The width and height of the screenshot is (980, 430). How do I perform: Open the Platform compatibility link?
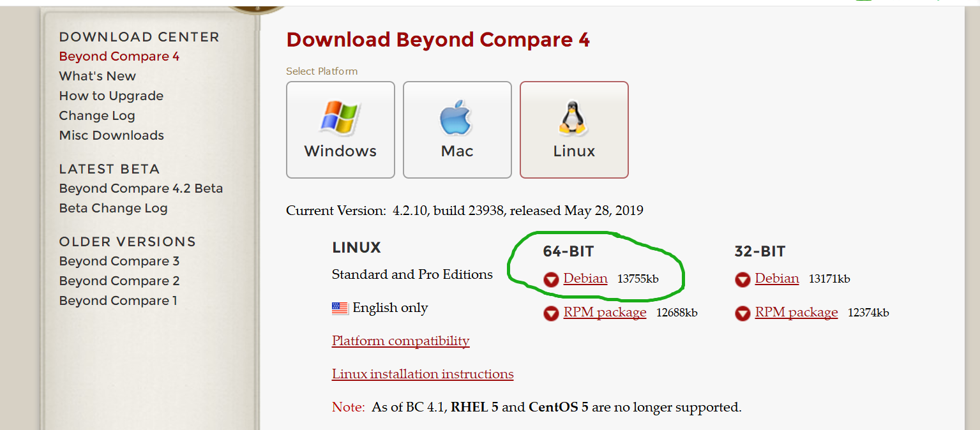(400, 341)
